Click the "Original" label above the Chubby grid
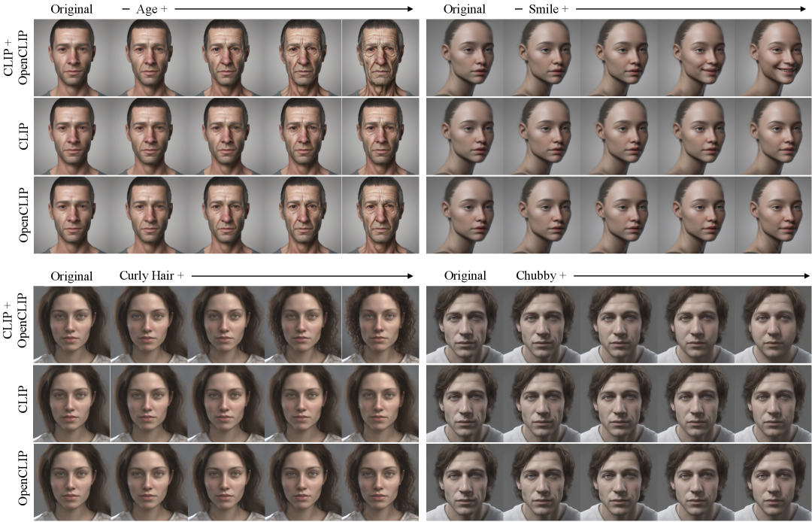812x522 pixels. pos(465,275)
